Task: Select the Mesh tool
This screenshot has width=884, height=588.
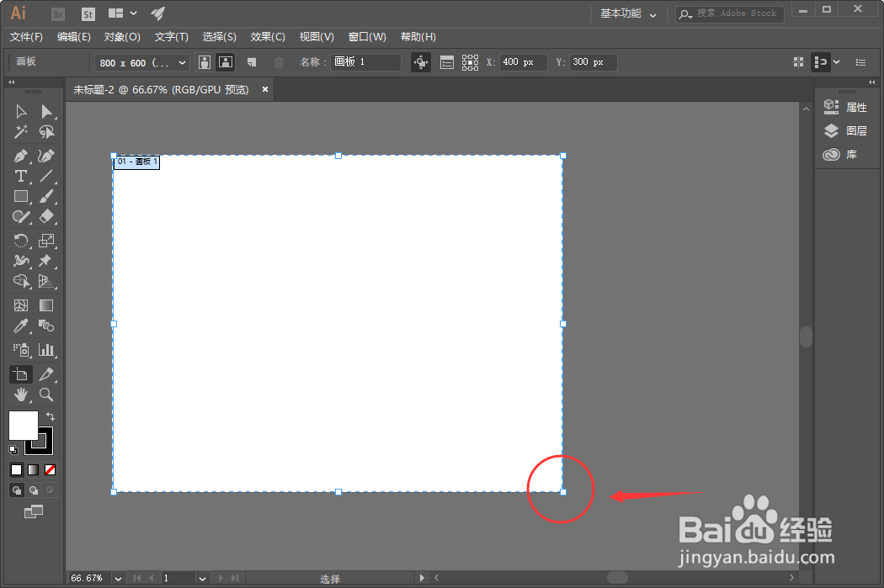Action: tap(21, 305)
